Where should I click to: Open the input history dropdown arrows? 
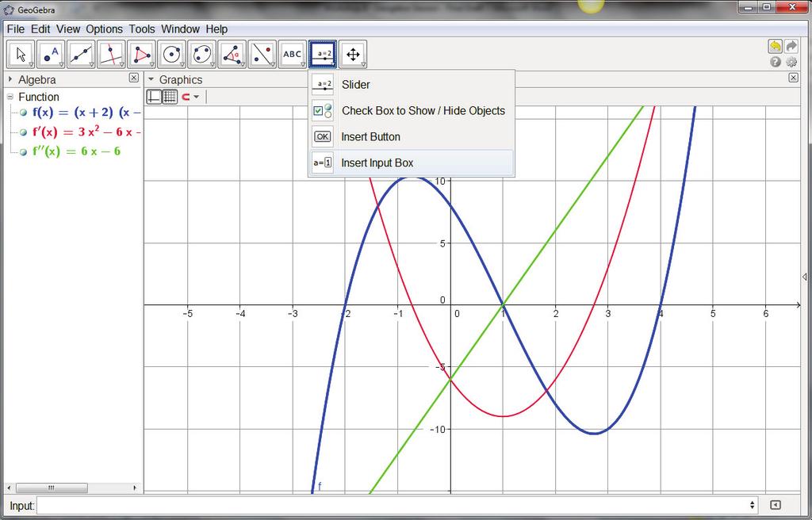[x=753, y=505]
